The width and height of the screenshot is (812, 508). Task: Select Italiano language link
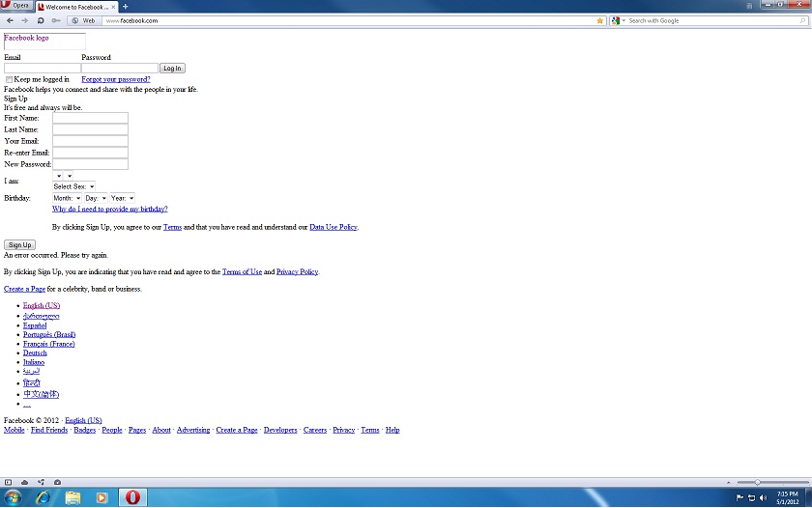(x=34, y=362)
